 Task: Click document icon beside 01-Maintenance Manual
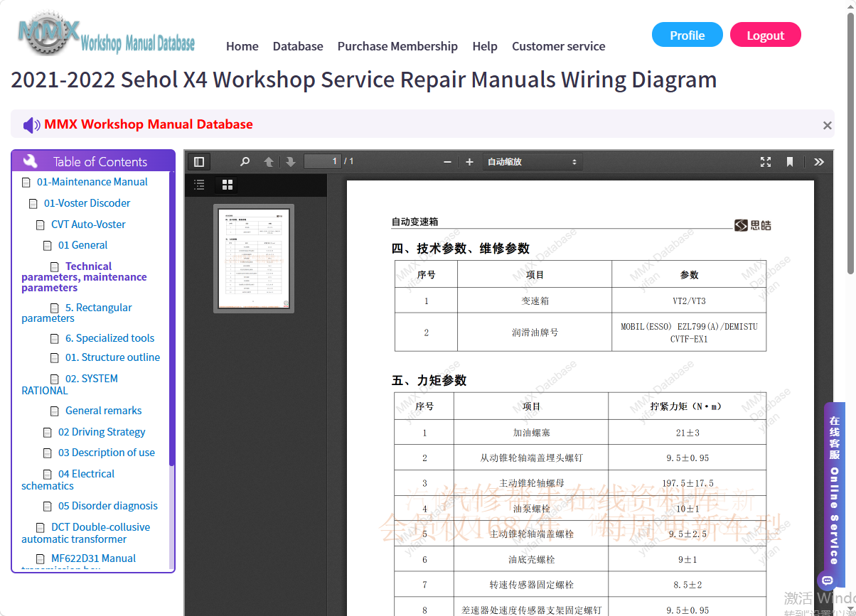coord(26,183)
